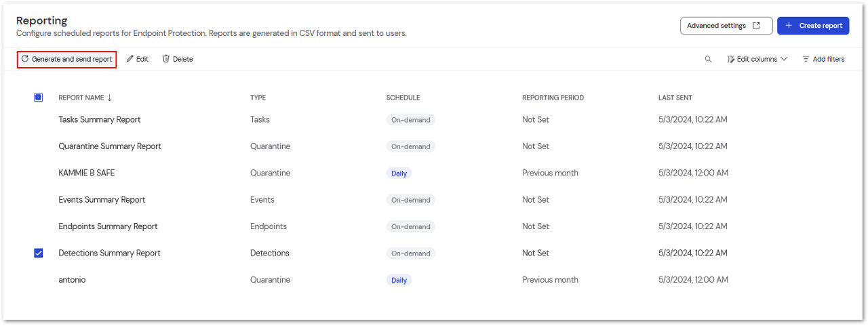Screen dimensions: 868x326
Task: Click the Schedule column header
Action: (403, 98)
